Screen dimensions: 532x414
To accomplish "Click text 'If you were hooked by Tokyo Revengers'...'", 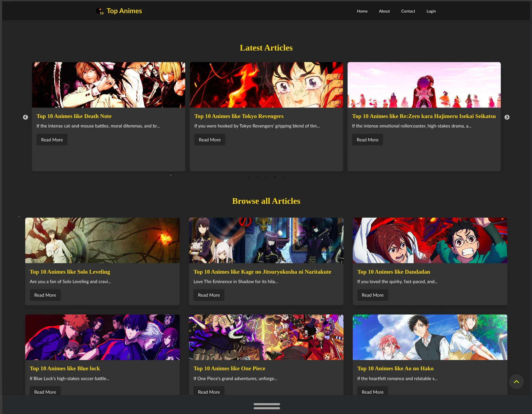I will click(257, 126).
